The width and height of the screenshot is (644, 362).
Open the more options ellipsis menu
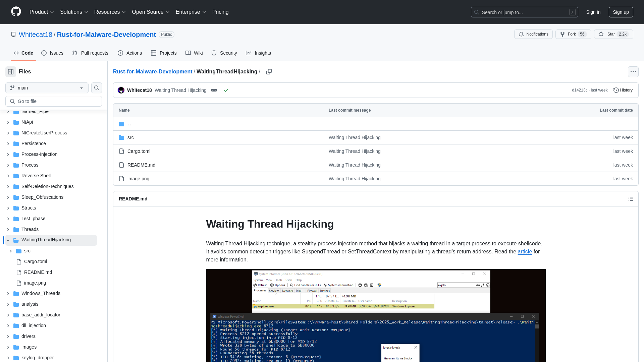coord(633,72)
